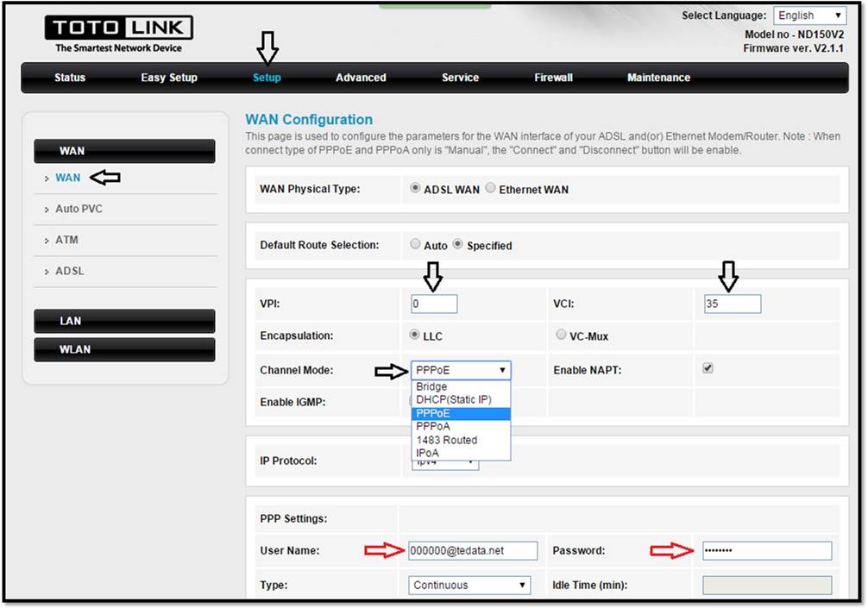868x608 pixels.
Task: Click the PPP Settings label
Action: pyautogui.click(x=293, y=519)
